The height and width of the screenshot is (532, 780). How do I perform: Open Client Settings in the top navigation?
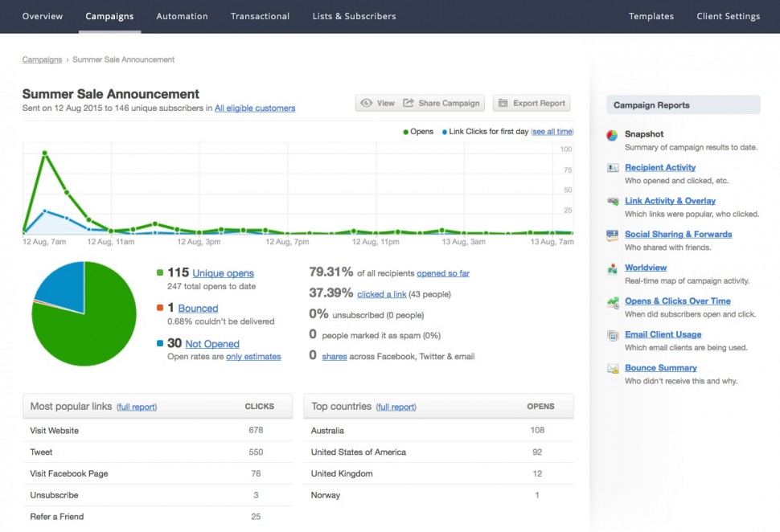729,16
